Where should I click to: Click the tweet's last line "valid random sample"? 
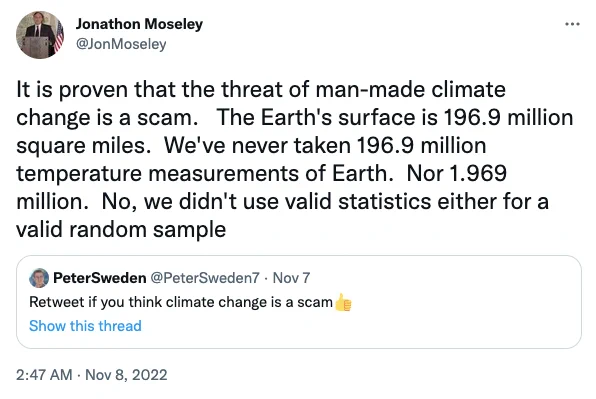(x=121, y=230)
